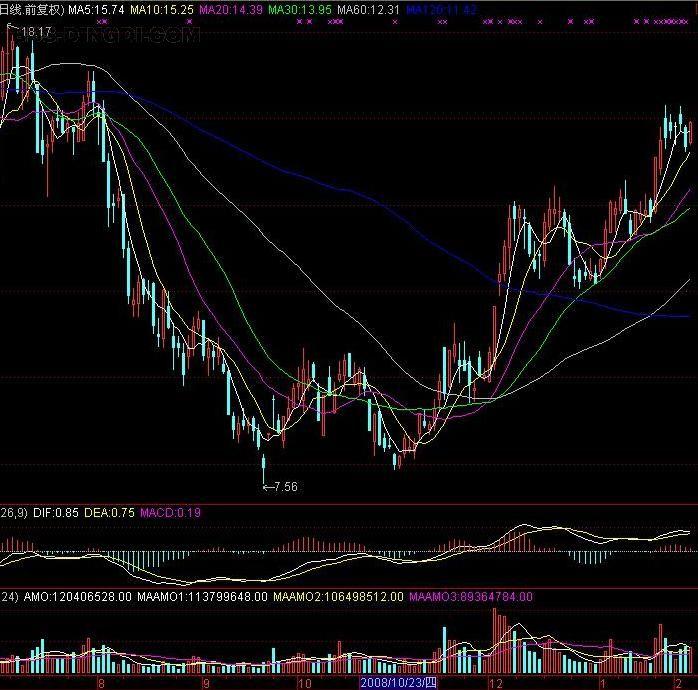Click the MA10:15.25 indicator label
698x690 pixels.
[x=163, y=9]
